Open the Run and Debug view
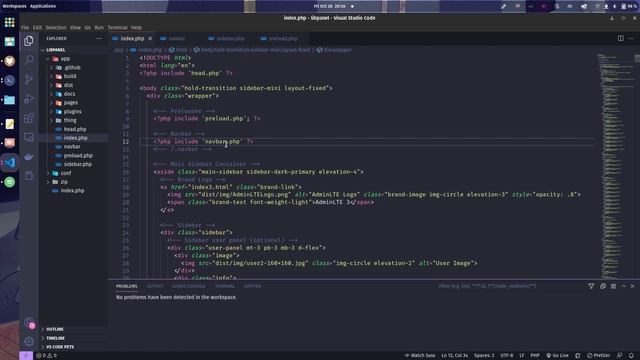The image size is (640, 360). point(29,99)
